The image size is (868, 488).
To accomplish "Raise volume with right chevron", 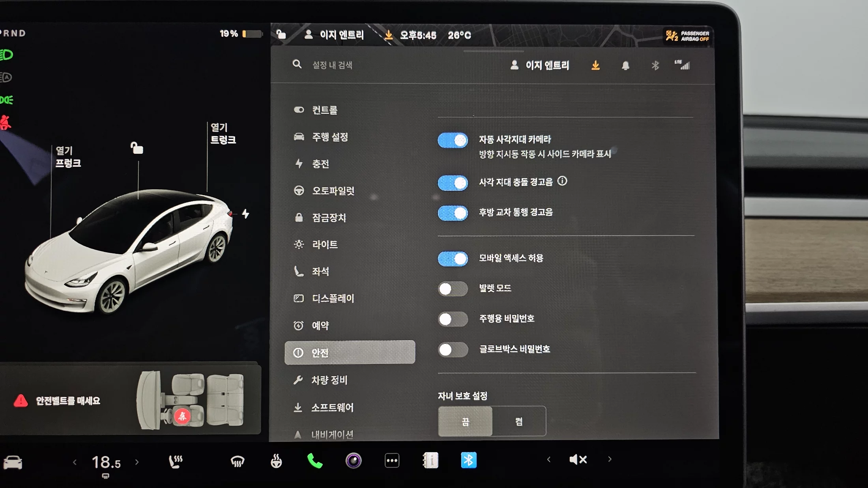I will pyautogui.click(x=610, y=459).
